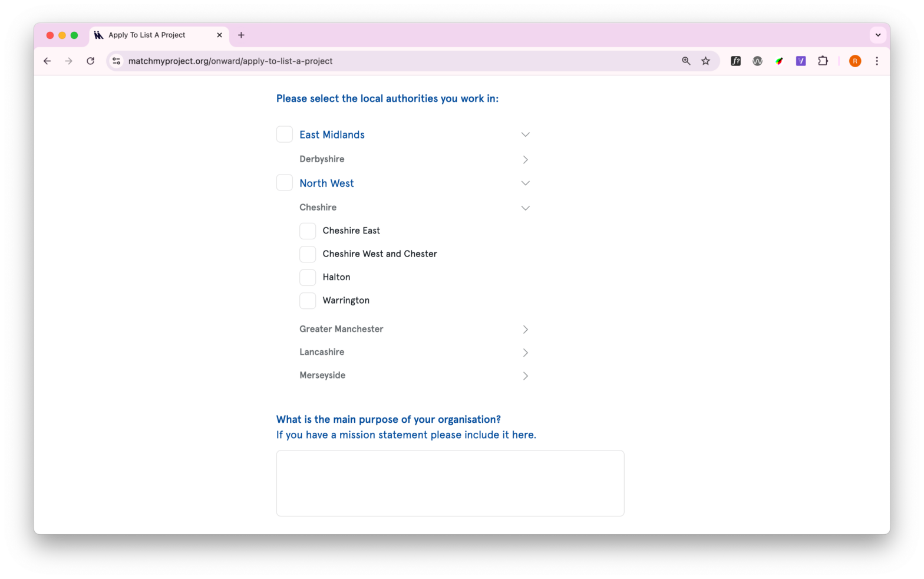This screenshot has width=924, height=579.
Task: Expand the Merseyside chevron
Action: coord(525,376)
